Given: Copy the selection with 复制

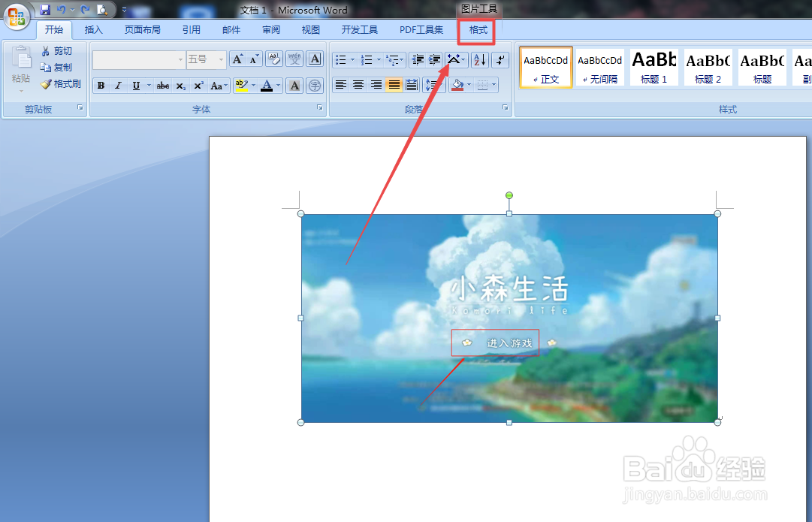Looking at the screenshot, I should (56, 68).
